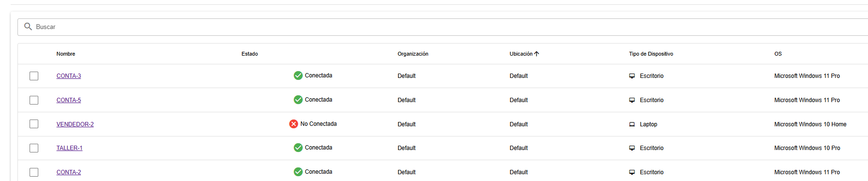This screenshot has width=868, height=181.
Task: Click laptop device icon in VENDEDOR-2 row
Action: [x=632, y=124]
